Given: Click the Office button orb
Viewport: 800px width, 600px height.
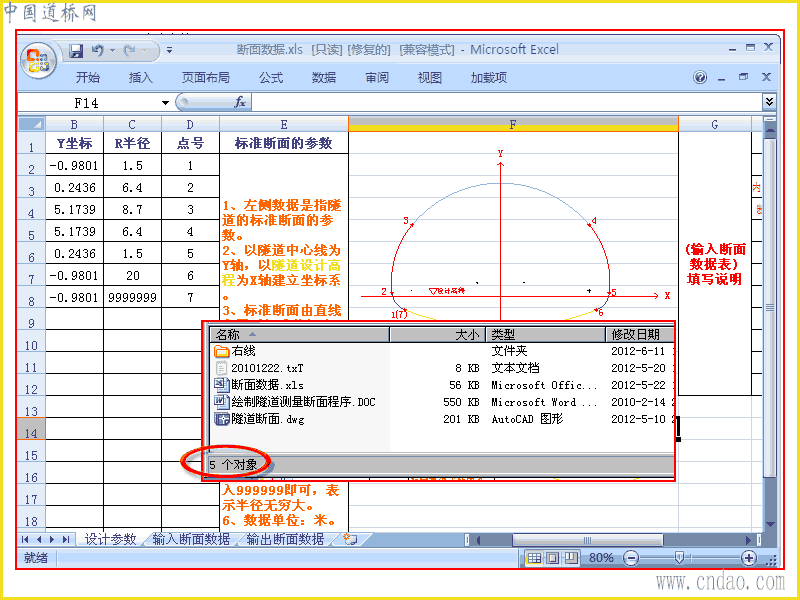Looking at the screenshot, I should tap(39, 60).
